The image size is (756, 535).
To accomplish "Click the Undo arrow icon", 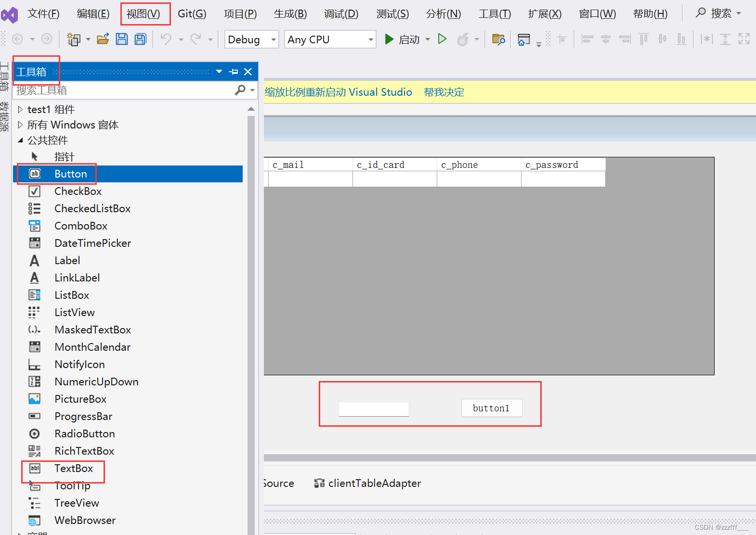I will (166, 39).
